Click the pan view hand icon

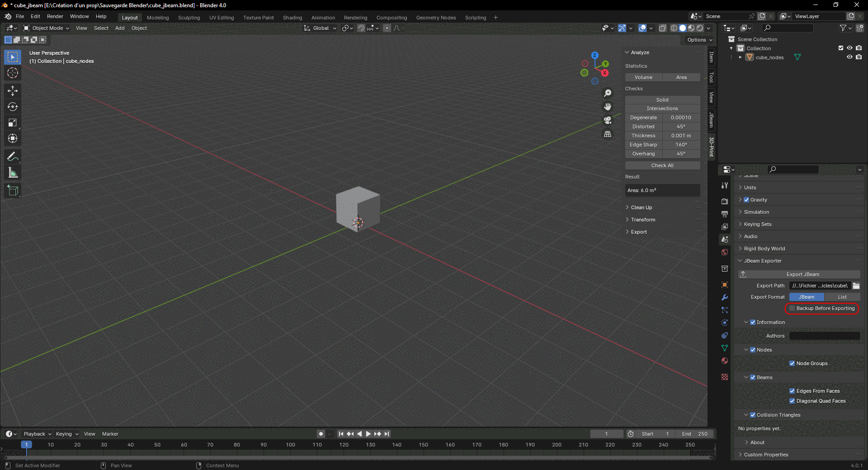point(608,107)
